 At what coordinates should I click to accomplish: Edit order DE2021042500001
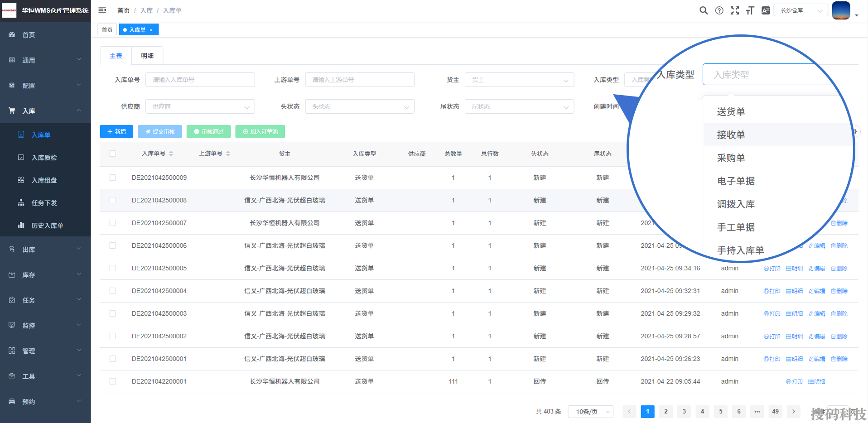click(x=817, y=359)
